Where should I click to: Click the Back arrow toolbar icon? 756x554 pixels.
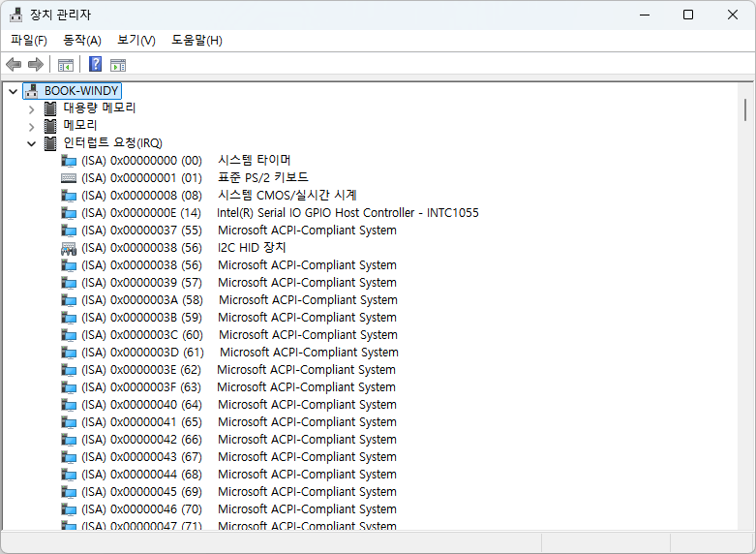[14, 65]
